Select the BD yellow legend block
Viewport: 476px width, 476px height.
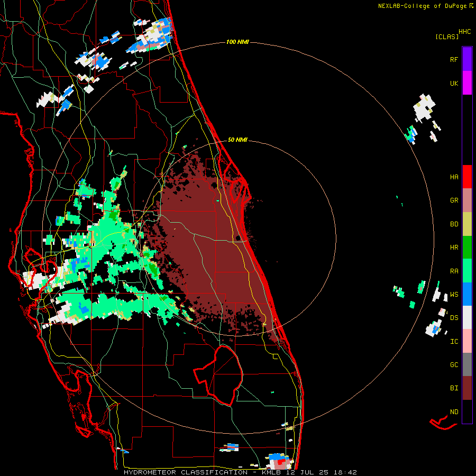467,224
